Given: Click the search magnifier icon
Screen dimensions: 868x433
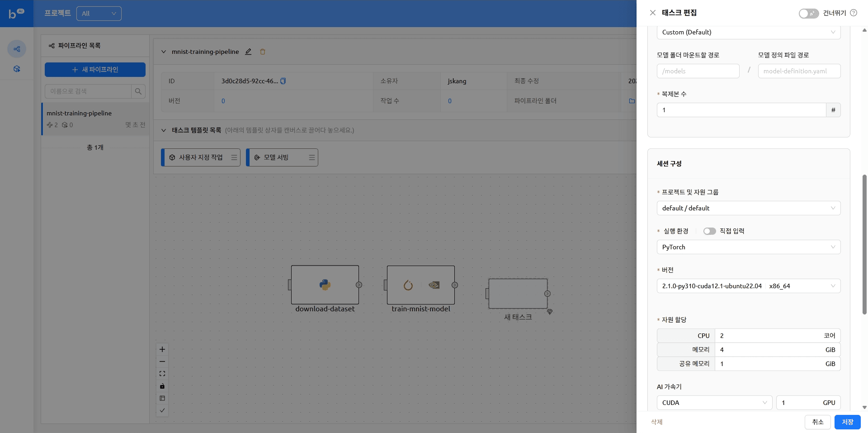Looking at the screenshot, I should (x=138, y=91).
